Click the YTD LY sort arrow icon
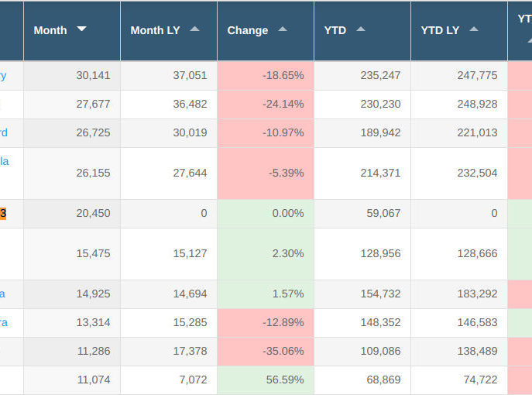 tap(474, 29)
